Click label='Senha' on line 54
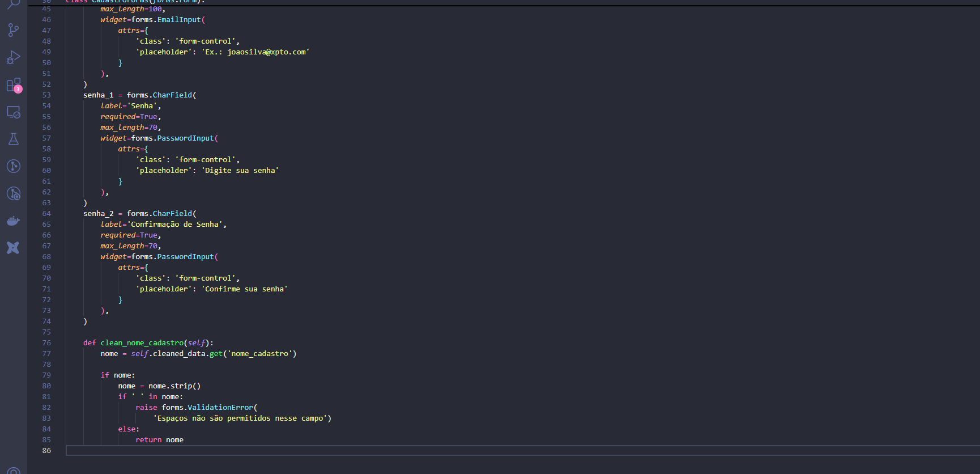Image resolution: width=980 pixels, height=474 pixels. click(x=129, y=106)
